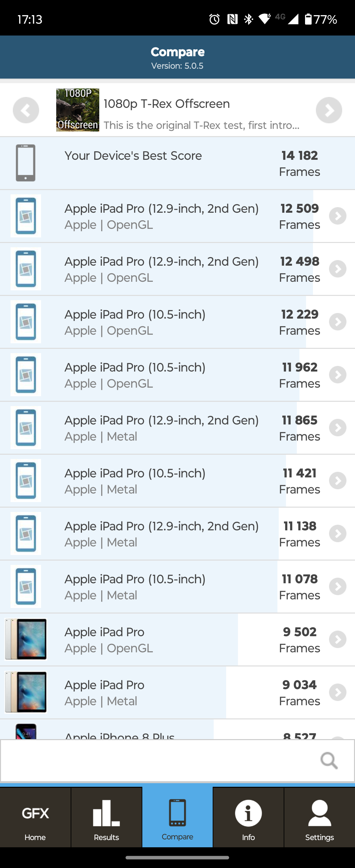The height and width of the screenshot is (868, 355).
Task: Go to previous benchmark test arrow
Action: pyautogui.click(x=26, y=110)
